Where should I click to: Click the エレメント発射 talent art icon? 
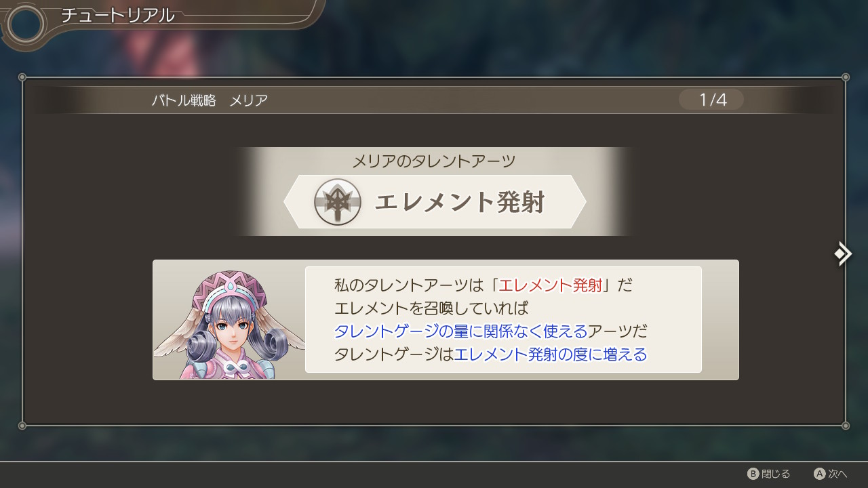coord(338,202)
